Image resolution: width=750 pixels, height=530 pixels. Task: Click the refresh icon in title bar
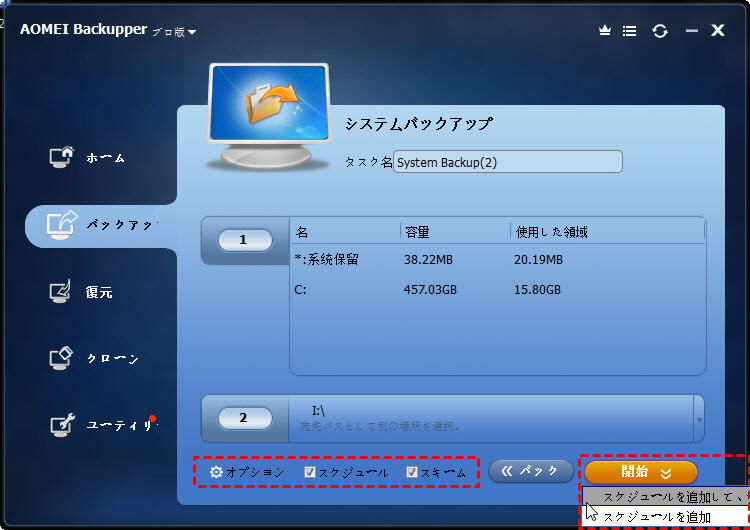click(x=660, y=31)
